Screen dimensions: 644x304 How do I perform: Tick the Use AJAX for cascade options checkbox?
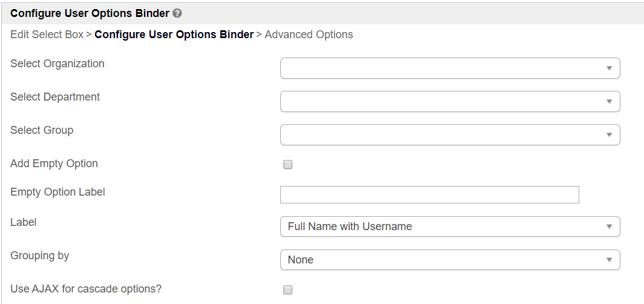(x=288, y=290)
